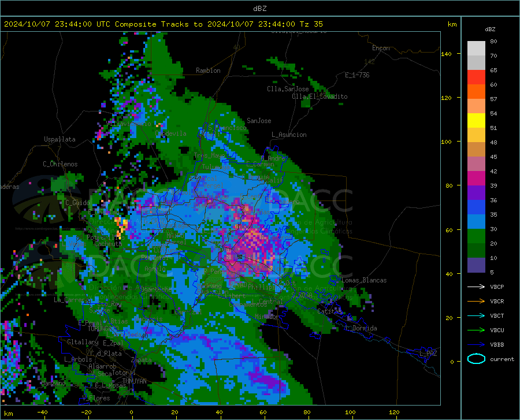Viewport: 520px width, 420px height.
Task: Click the 'VBBB' legend label
Action: coord(497,344)
